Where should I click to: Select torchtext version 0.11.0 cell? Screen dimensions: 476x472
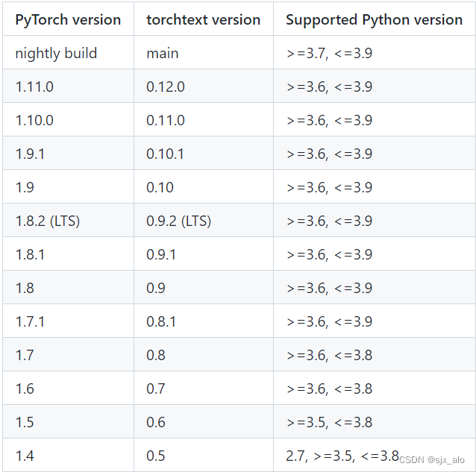pyautogui.click(x=166, y=121)
